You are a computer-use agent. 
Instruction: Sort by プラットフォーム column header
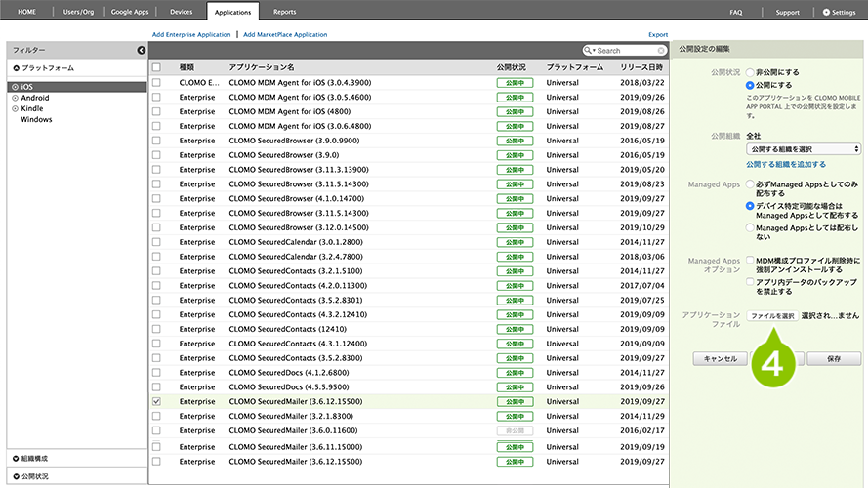(x=575, y=67)
